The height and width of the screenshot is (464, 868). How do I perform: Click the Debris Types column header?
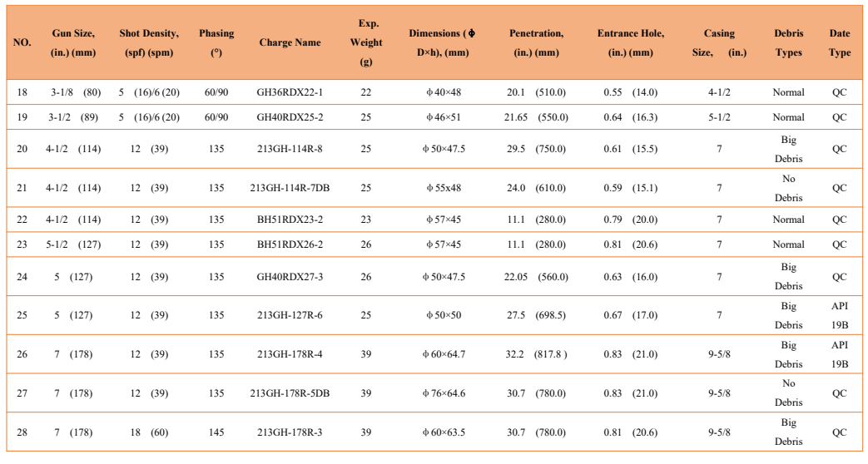coord(788,42)
